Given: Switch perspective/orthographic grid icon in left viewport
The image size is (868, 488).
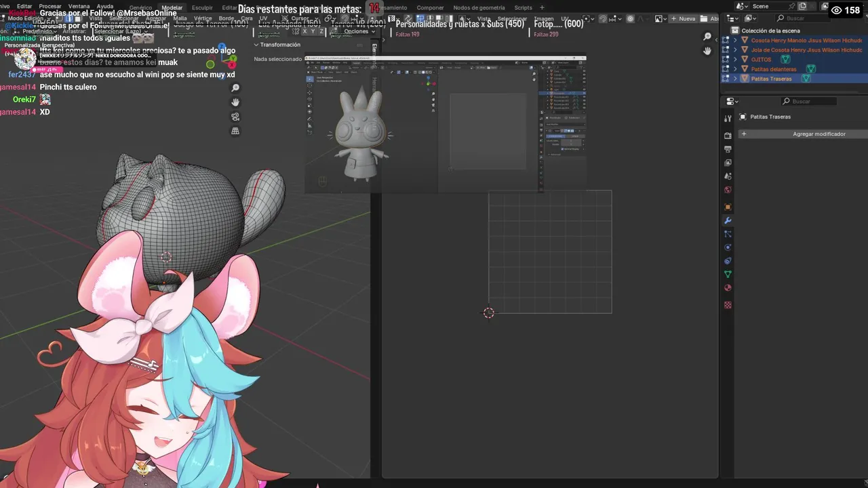Looking at the screenshot, I should (x=235, y=131).
